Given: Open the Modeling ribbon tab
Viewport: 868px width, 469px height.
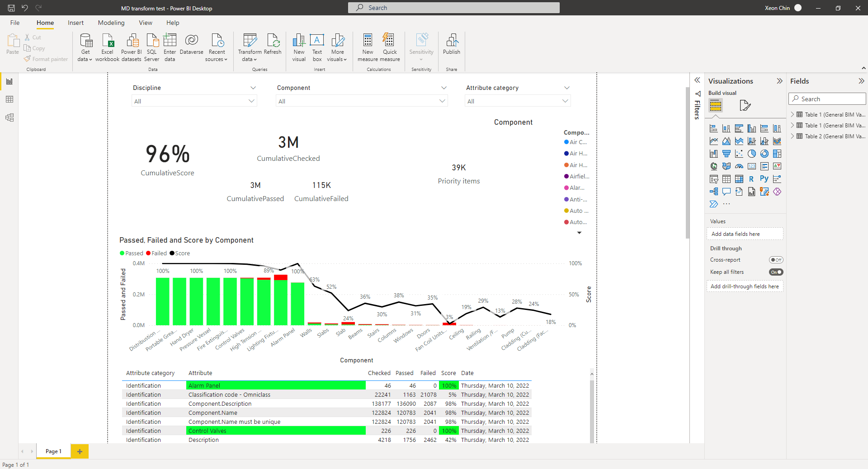Looking at the screenshot, I should 111,23.
